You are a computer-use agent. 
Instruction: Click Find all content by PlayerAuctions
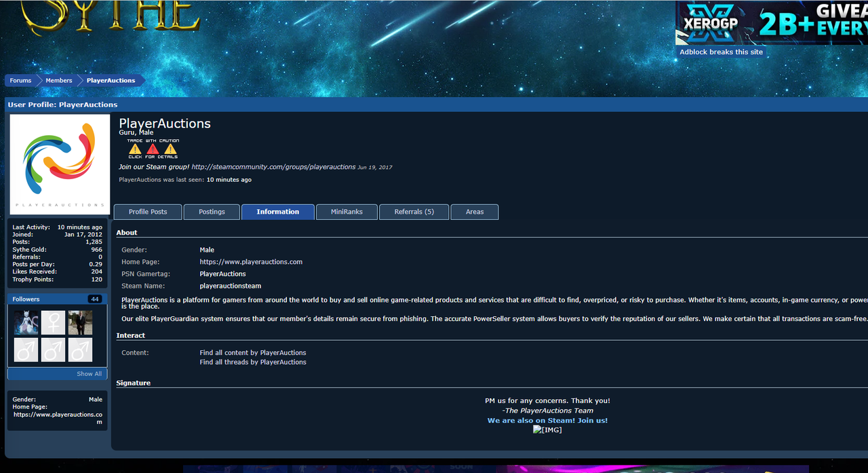point(253,353)
